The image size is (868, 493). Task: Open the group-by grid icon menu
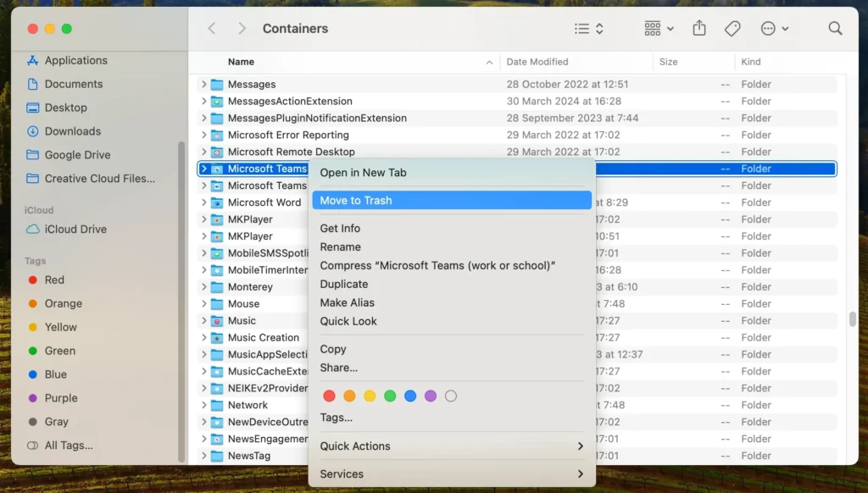pyautogui.click(x=659, y=28)
